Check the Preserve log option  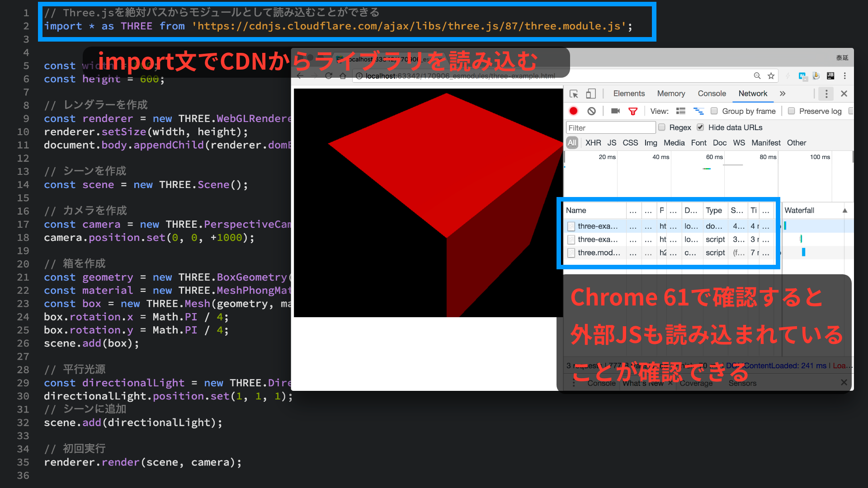tap(791, 111)
